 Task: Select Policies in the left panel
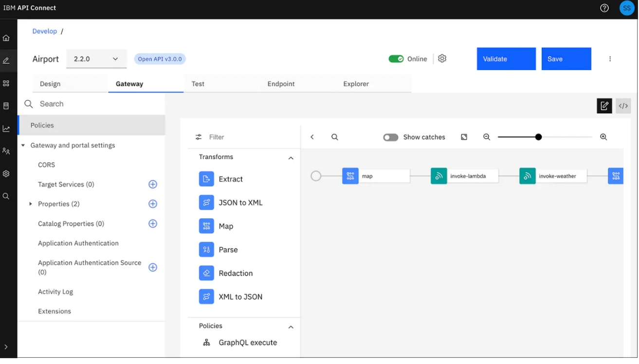(x=91, y=125)
